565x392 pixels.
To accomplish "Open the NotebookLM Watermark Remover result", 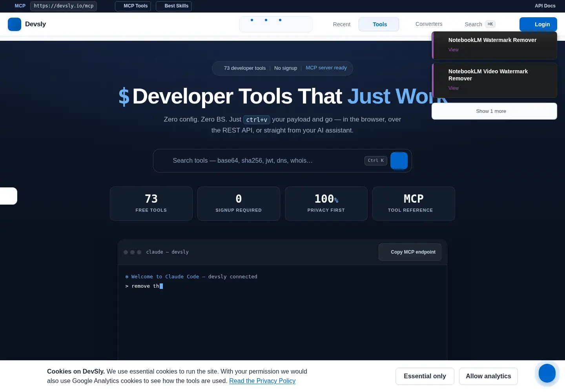I will click(x=494, y=45).
